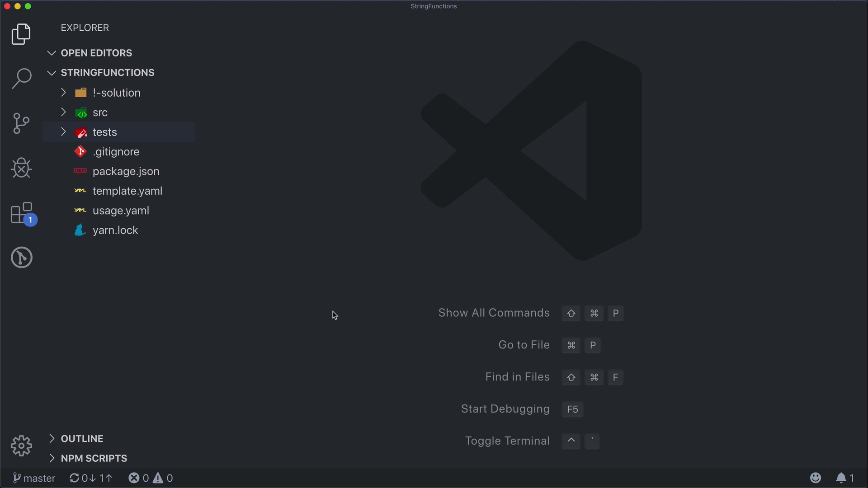The width and height of the screenshot is (868, 488).
Task: Expand the NPM SCRIPTS section
Action: point(94,458)
